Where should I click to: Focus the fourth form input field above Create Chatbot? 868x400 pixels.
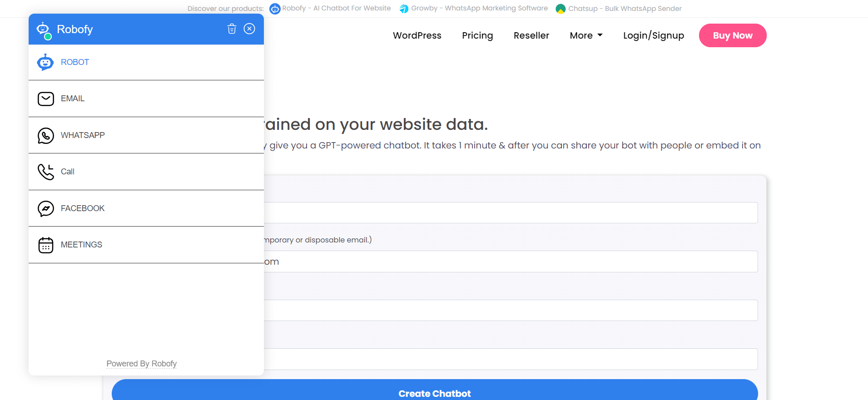511,359
